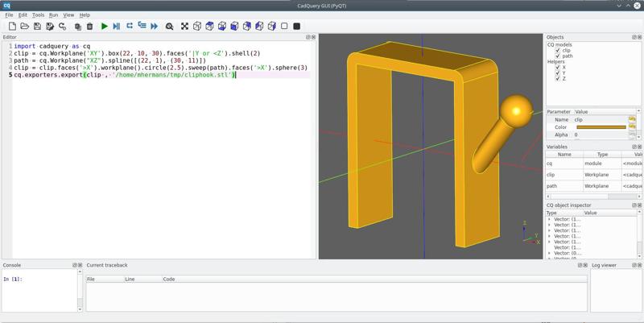
Task: Switch to the isometric view cube icon
Action: click(197, 27)
